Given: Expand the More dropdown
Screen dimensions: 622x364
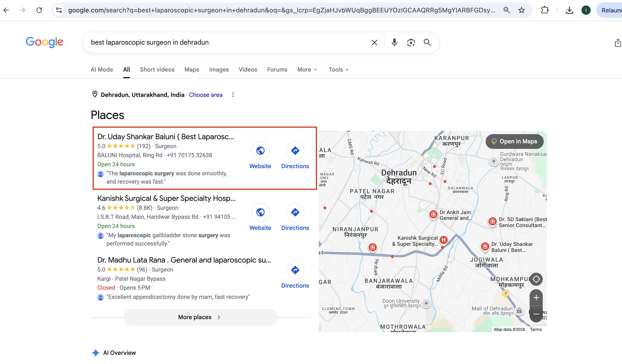Looking at the screenshot, I should coord(307,69).
